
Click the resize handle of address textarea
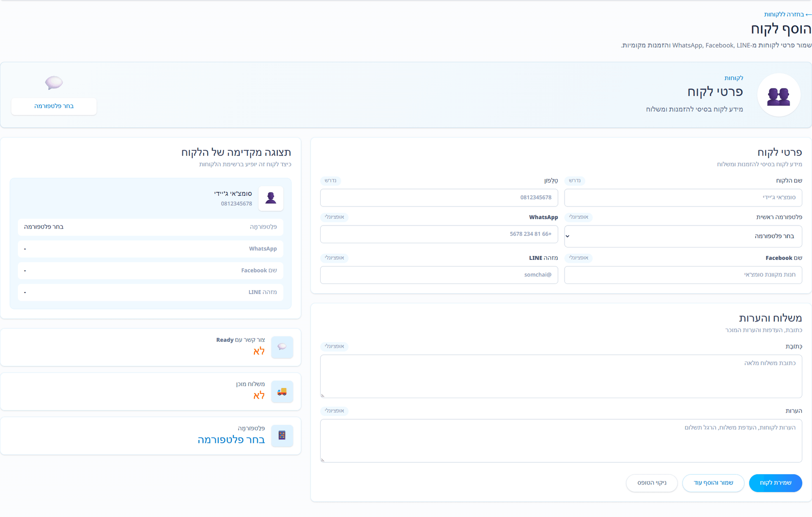point(323,396)
